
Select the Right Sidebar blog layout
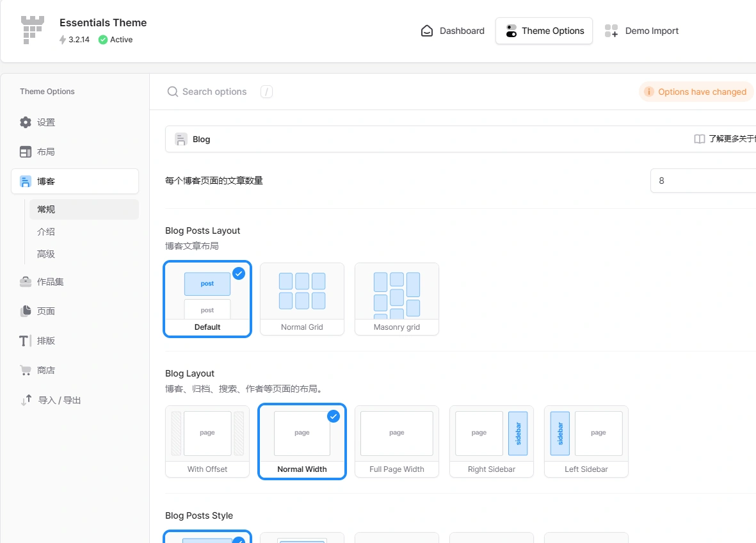tap(492, 441)
